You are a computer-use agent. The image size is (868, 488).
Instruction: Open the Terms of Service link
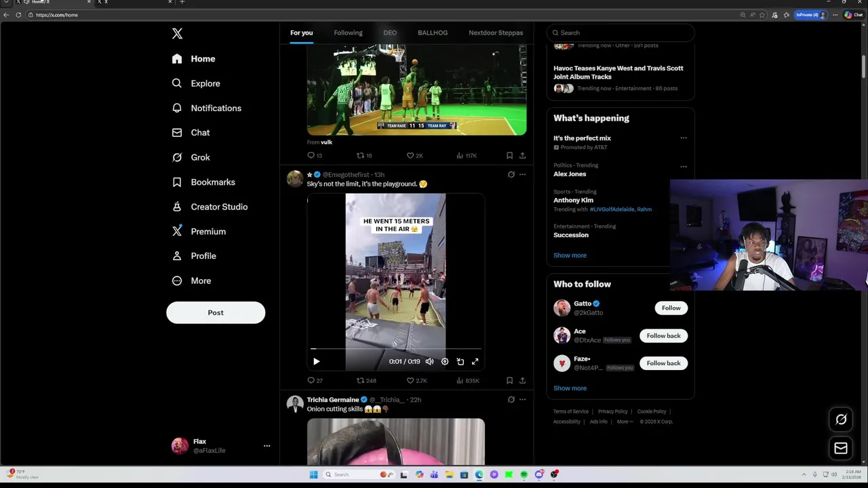click(x=571, y=411)
